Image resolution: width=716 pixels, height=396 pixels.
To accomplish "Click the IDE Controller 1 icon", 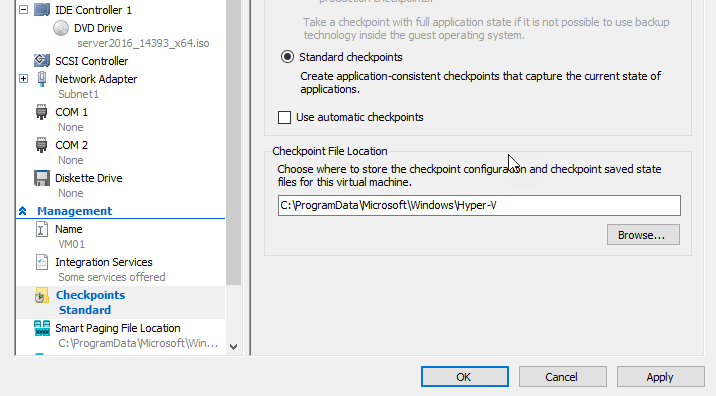I will [42, 10].
